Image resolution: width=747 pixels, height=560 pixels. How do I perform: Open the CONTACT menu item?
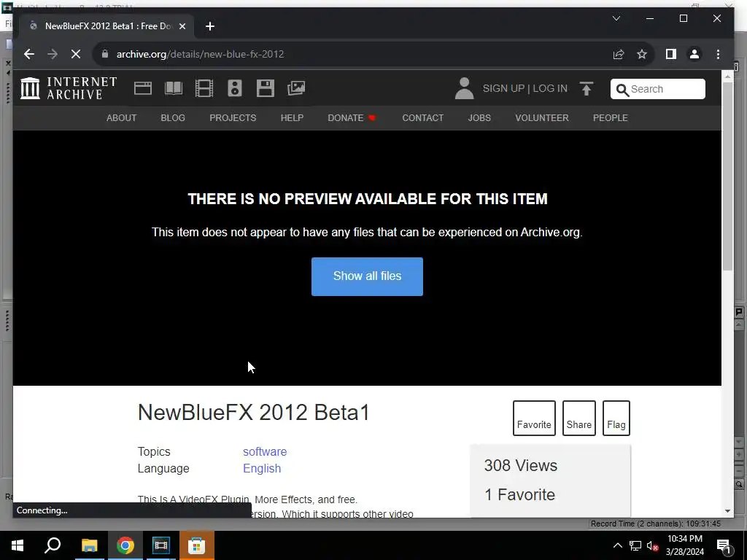pos(422,118)
